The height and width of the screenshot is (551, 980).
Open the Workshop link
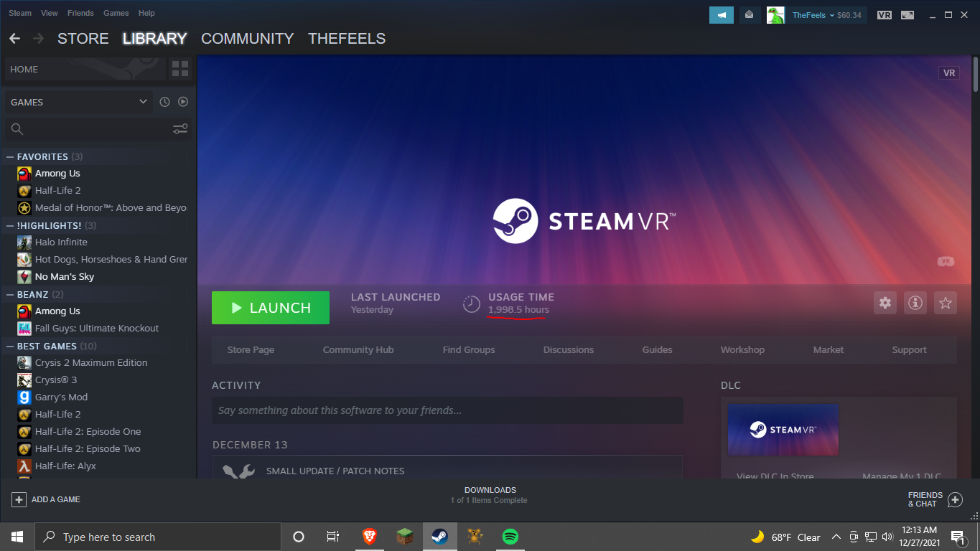pyautogui.click(x=743, y=350)
